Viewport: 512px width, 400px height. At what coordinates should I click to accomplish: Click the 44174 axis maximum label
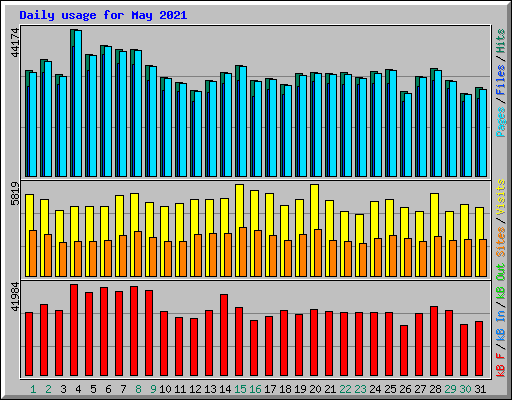click(x=15, y=43)
